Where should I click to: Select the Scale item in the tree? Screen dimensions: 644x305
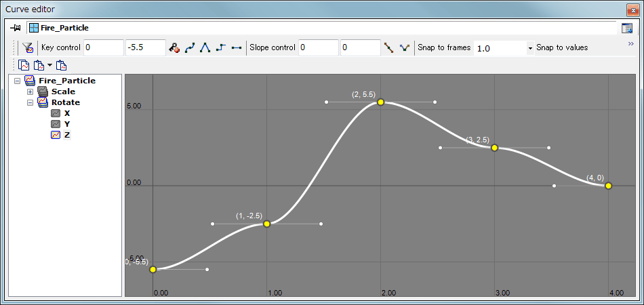[x=63, y=91]
